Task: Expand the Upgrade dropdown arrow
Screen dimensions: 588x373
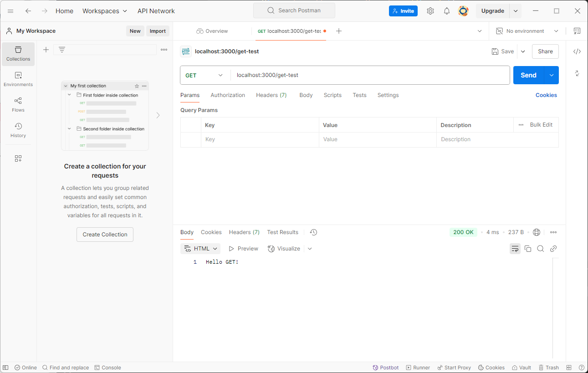Action: point(516,11)
